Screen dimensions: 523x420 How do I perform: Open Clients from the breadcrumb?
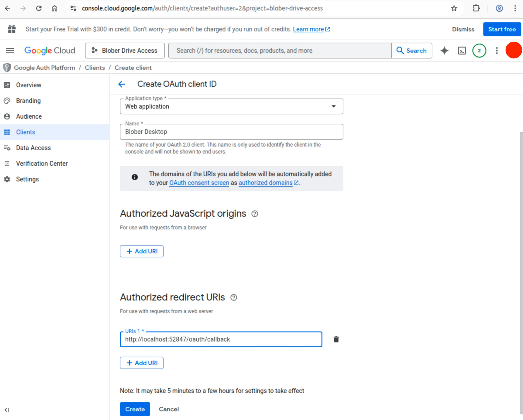(x=95, y=68)
